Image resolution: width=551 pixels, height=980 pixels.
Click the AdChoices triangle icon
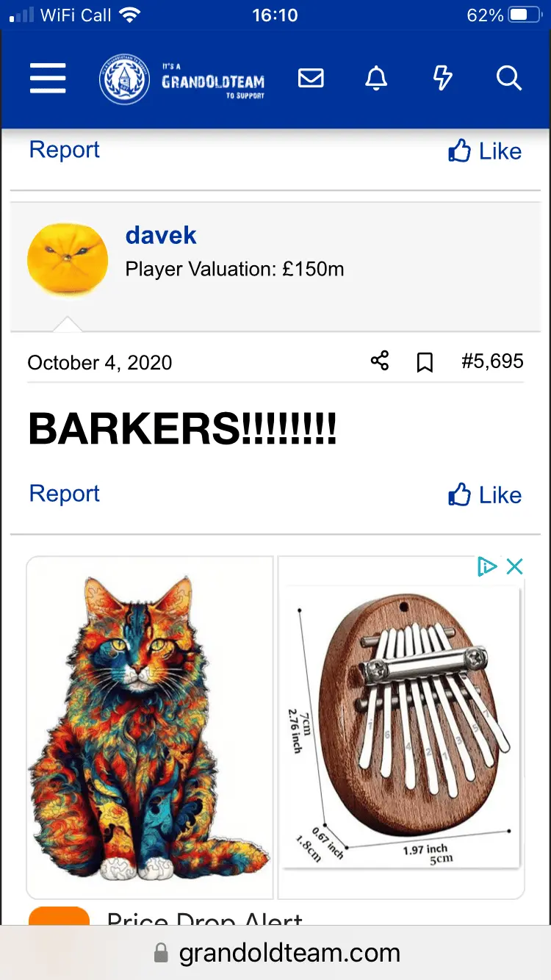coord(486,566)
